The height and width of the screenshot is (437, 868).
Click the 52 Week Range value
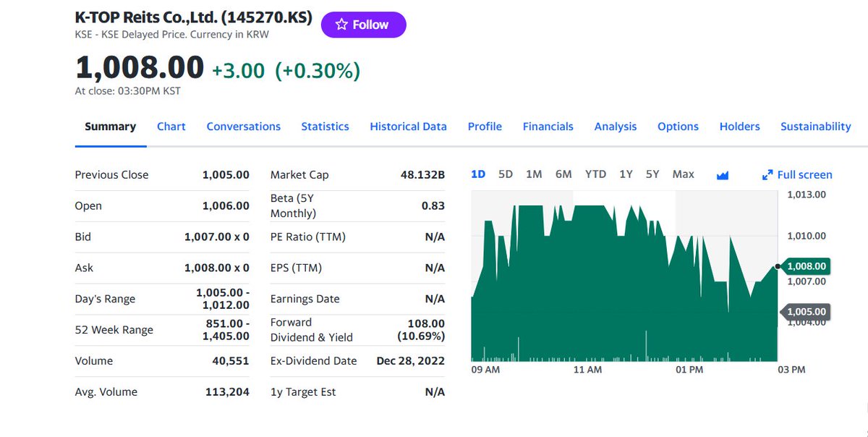[x=226, y=330]
